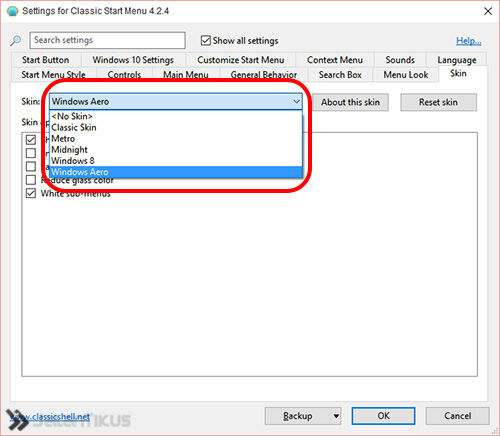500x436 pixels.
Task: Click the Reset skin button
Action: (x=438, y=102)
